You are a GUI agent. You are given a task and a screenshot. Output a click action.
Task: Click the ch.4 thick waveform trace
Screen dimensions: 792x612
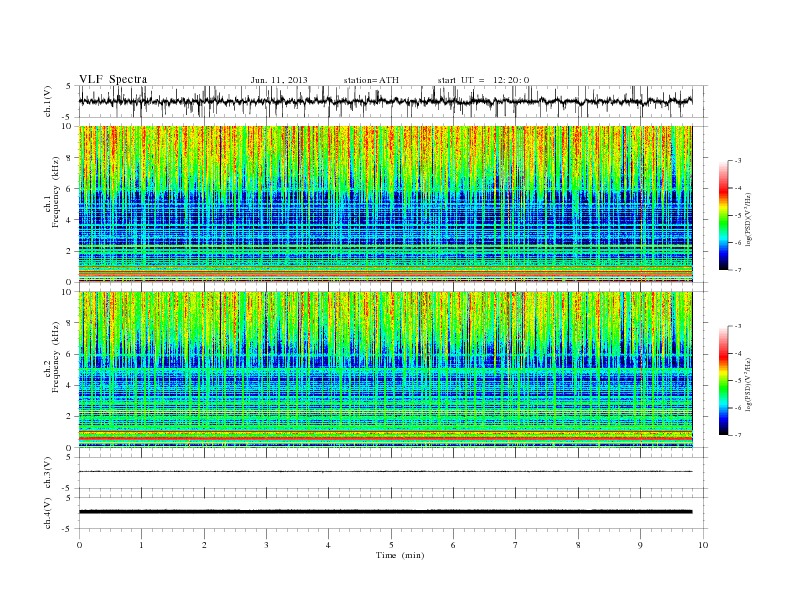tap(385, 512)
